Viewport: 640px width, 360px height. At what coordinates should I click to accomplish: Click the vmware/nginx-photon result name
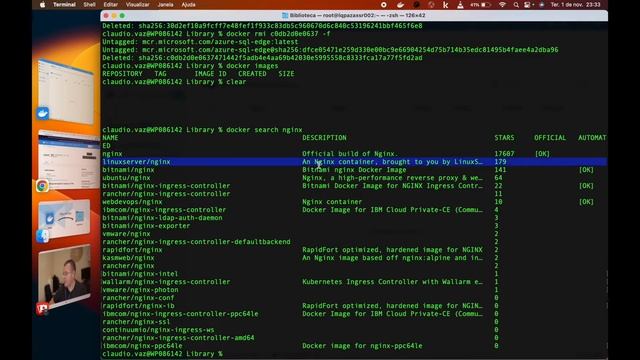pyautogui.click(x=140, y=290)
